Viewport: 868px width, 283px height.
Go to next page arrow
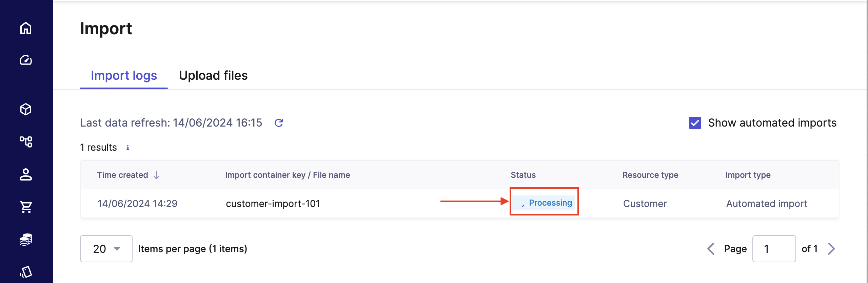[831, 249]
